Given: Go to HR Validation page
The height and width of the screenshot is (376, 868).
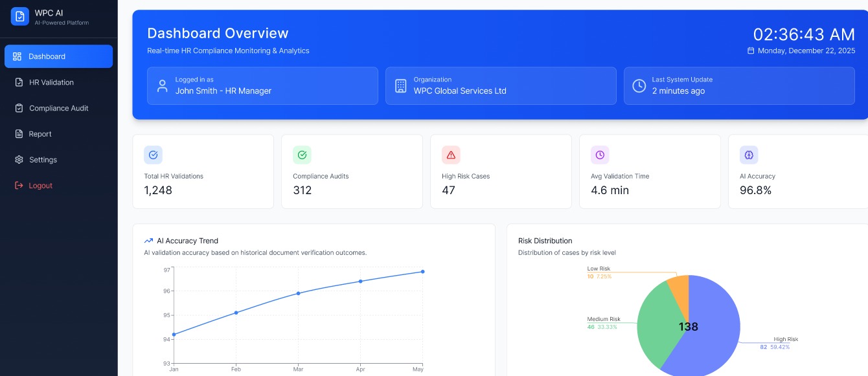Looking at the screenshot, I should pos(58,82).
